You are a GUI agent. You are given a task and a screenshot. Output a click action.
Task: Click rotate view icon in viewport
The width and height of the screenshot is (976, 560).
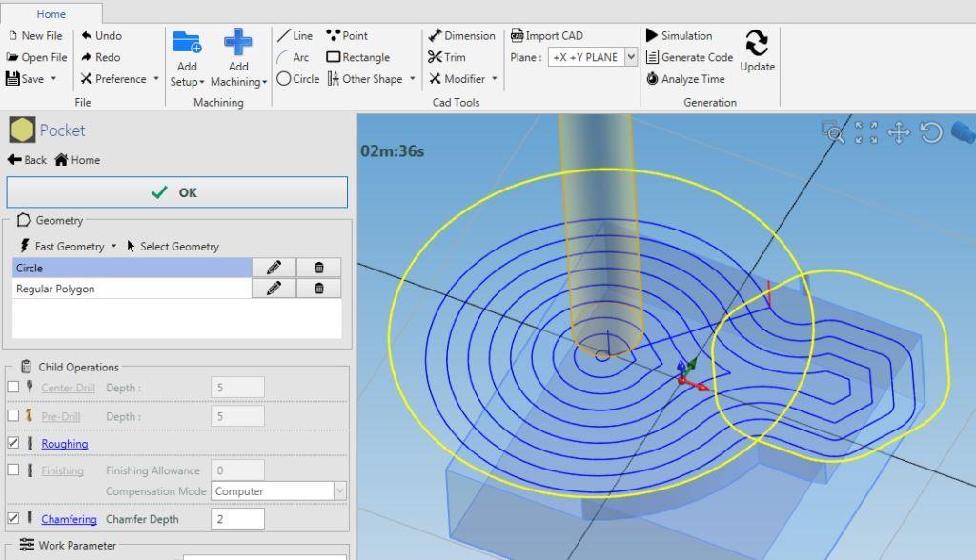pos(931,132)
